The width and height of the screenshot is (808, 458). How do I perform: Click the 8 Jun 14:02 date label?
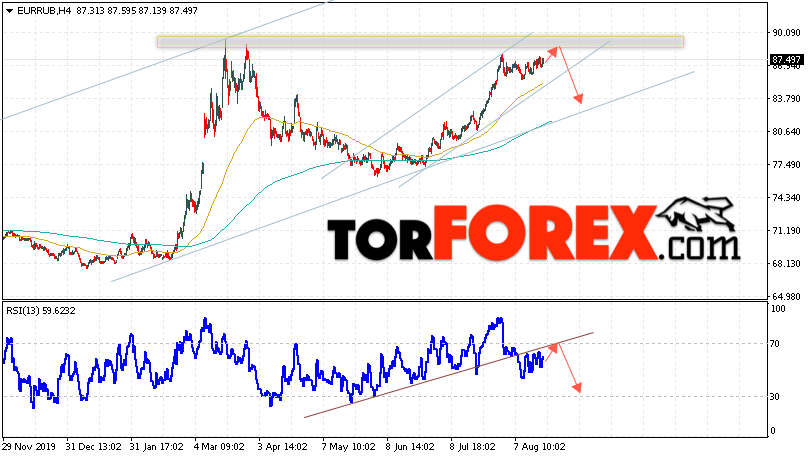[x=412, y=447]
